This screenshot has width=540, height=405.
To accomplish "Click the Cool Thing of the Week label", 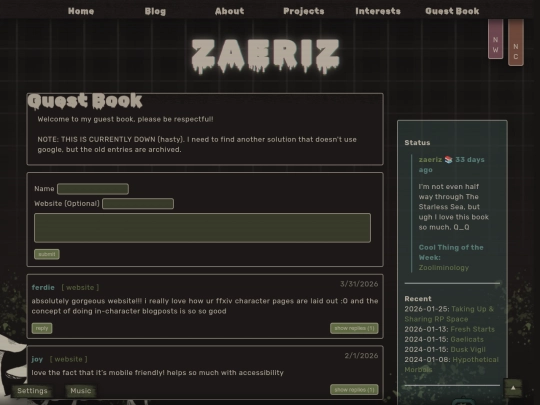I will point(451,252).
